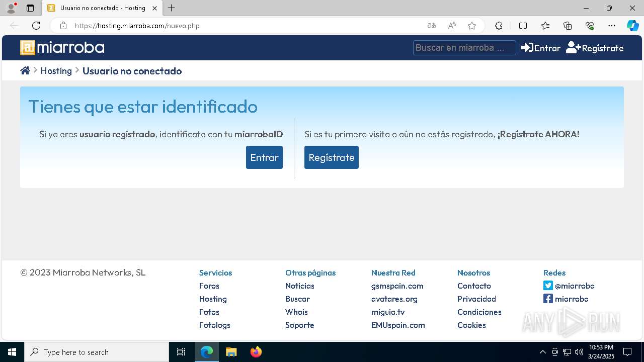The image size is (644, 362).
Task: Open the taskbar clock and date
Action: tap(601, 352)
